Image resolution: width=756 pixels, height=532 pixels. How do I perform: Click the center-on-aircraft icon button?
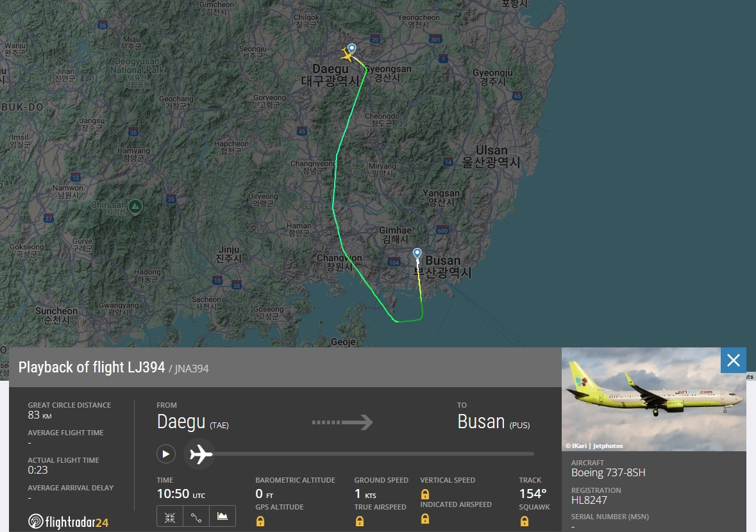(x=170, y=517)
